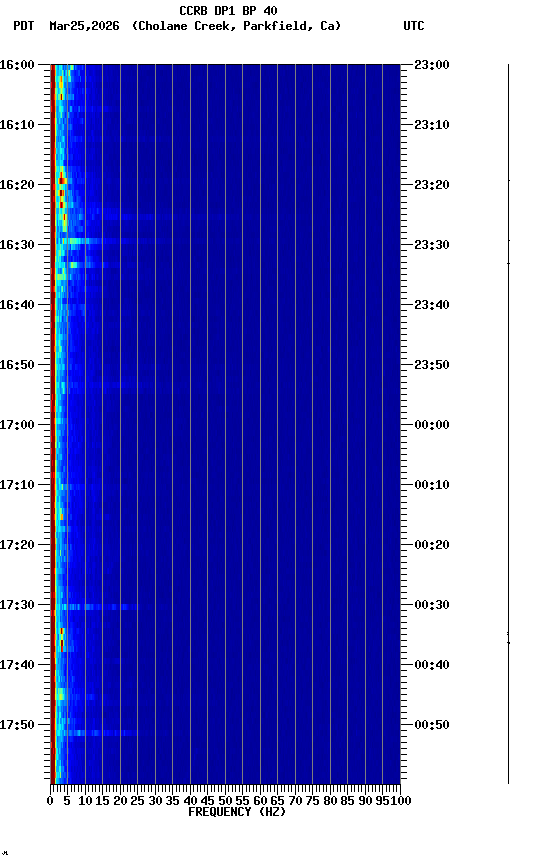Click the '16:20' PDT time label
This screenshot has height=864, width=552.
point(17,185)
